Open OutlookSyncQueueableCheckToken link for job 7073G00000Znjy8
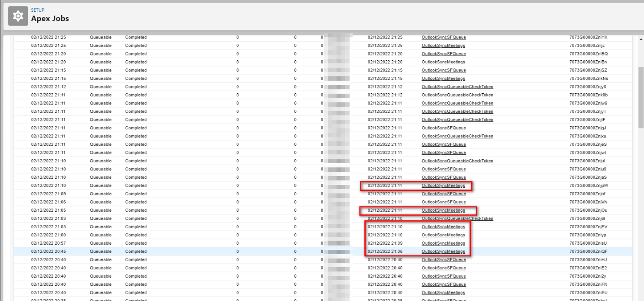Screen dimensions: 644x301 click(457, 87)
